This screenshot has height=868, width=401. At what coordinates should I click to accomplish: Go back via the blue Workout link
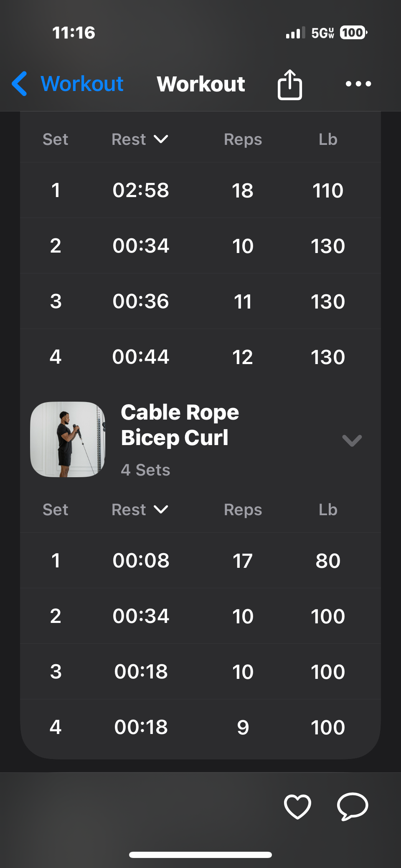coord(82,84)
